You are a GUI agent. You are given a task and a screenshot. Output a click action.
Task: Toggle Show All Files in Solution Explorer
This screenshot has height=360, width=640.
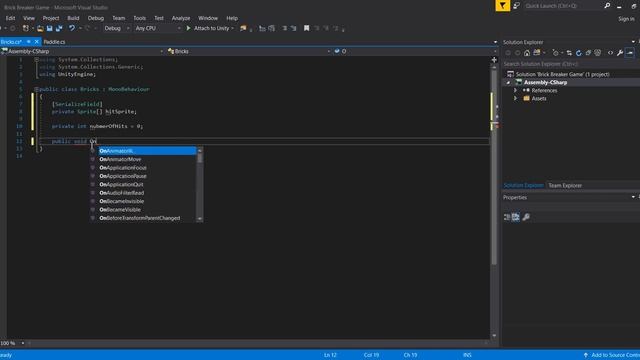click(x=598, y=53)
